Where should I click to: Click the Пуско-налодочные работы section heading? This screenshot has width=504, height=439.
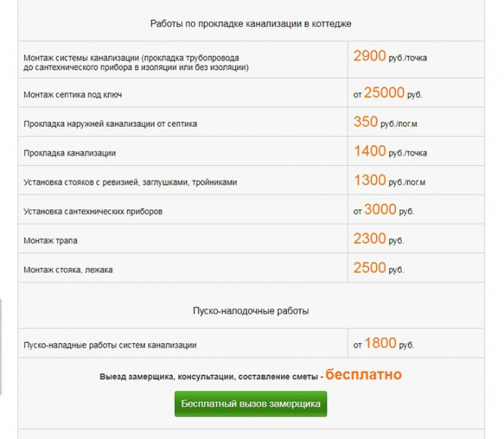tap(251, 311)
